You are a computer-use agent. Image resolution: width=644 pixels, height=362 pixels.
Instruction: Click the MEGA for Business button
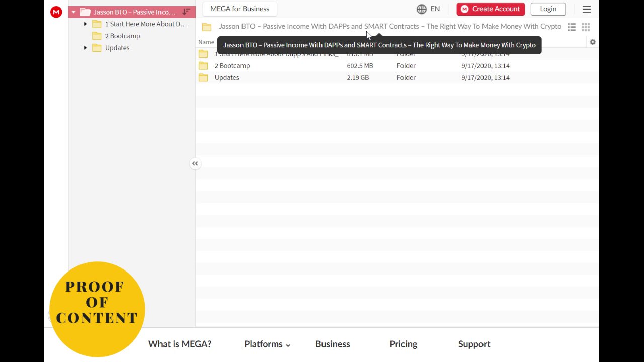(x=239, y=9)
